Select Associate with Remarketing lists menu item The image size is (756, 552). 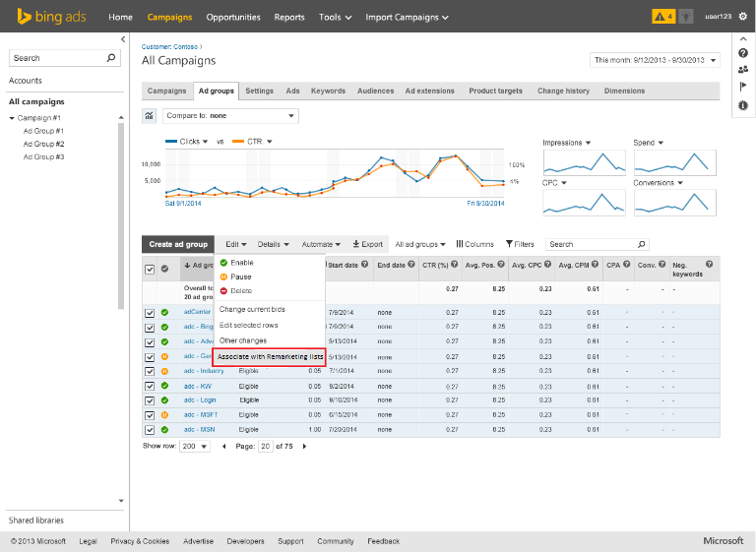click(x=270, y=356)
